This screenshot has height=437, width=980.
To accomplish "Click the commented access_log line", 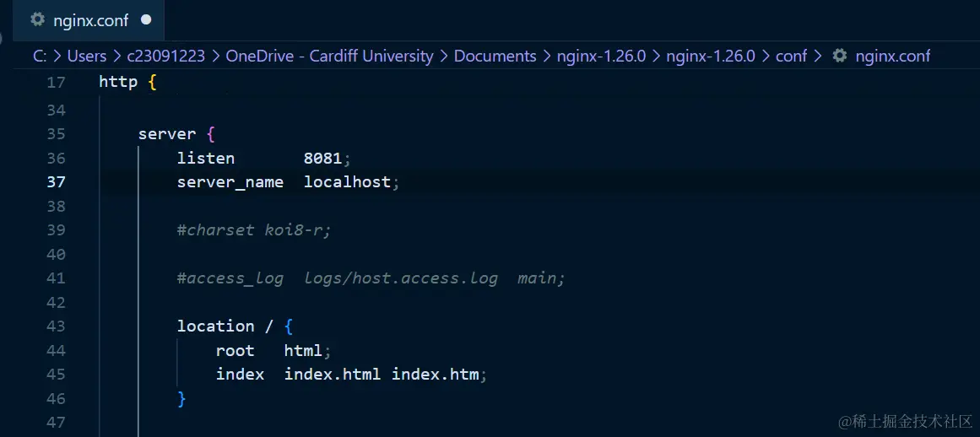I will (x=370, y=278).
